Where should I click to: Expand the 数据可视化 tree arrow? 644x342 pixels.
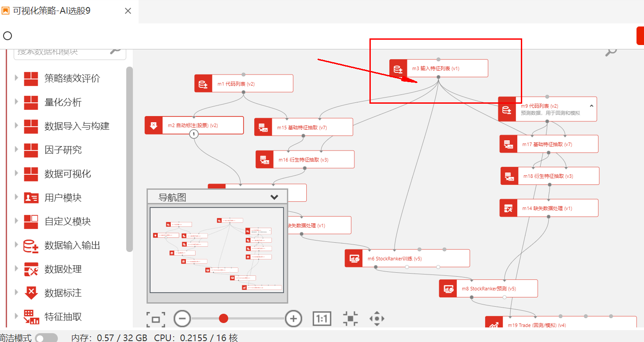tap(16, 173)
